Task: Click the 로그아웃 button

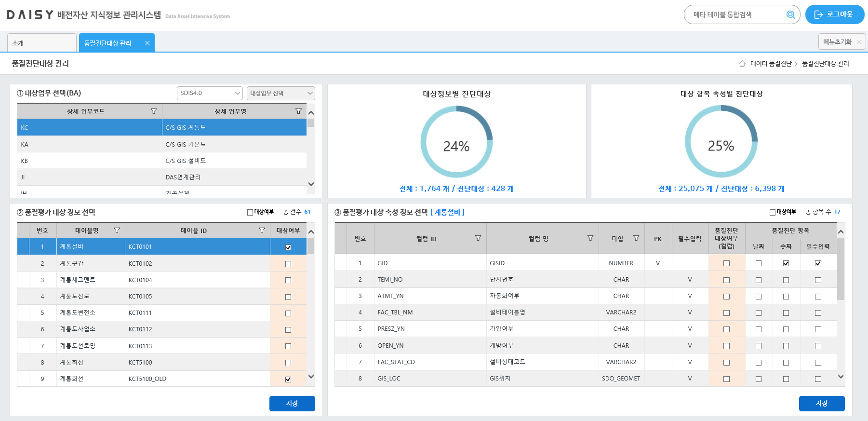Action: click(x=834, y=14)
